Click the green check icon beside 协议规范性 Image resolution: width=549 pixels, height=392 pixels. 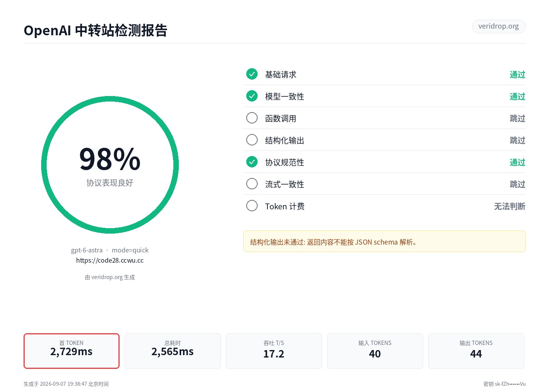(x=252, y=162)
